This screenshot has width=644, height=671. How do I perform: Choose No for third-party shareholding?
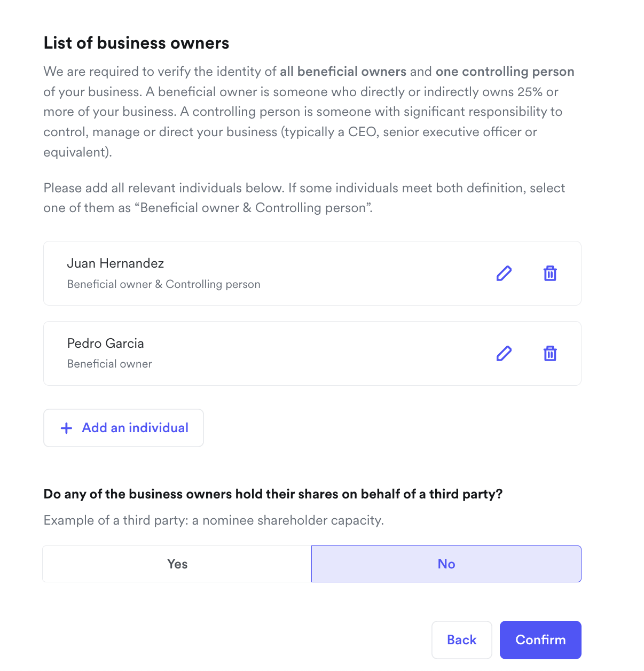coord(446,564)
